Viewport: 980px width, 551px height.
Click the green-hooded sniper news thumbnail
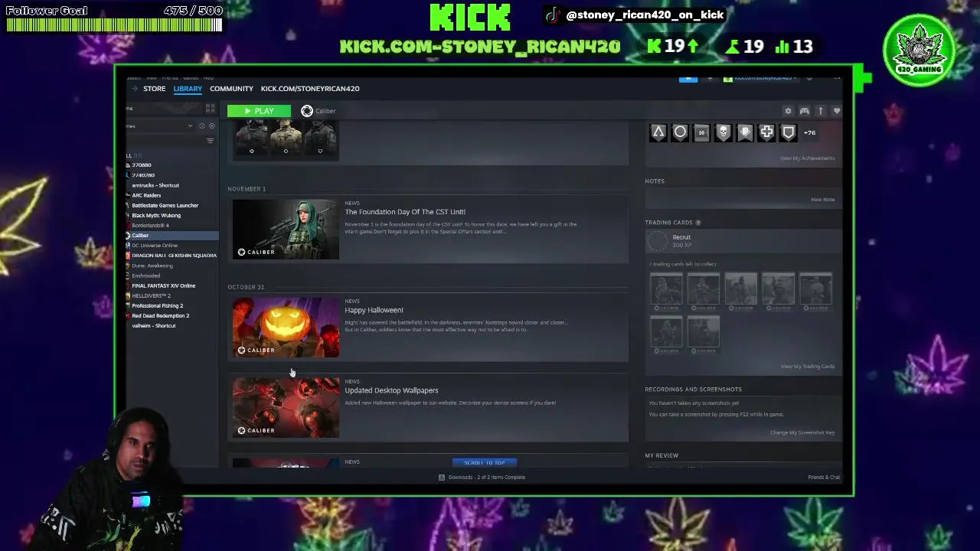coord(286,230)
